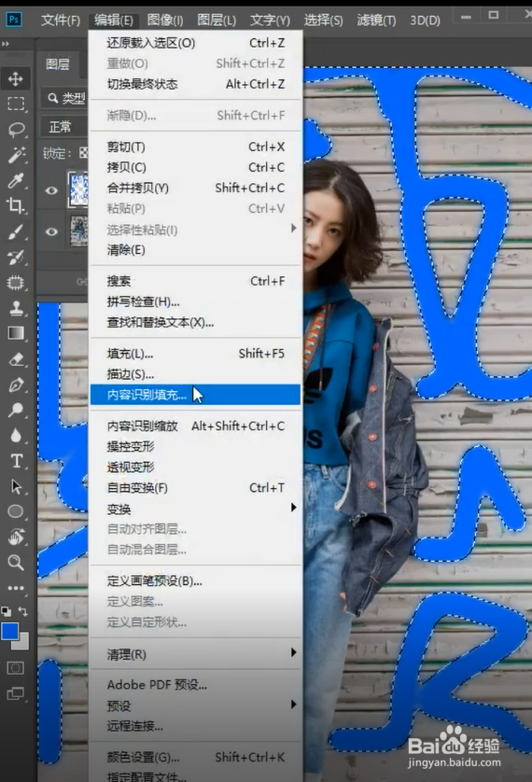Click the Photoshop Ps logo
This screenshot has height=782, width=532.
point(13,20)
